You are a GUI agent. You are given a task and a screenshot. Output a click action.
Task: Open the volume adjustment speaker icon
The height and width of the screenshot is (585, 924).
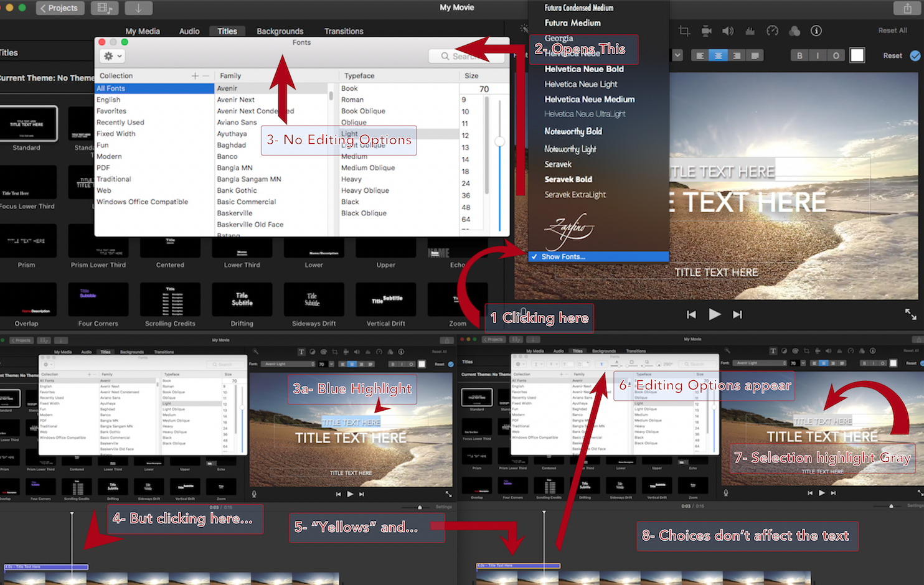pos(728,30)
